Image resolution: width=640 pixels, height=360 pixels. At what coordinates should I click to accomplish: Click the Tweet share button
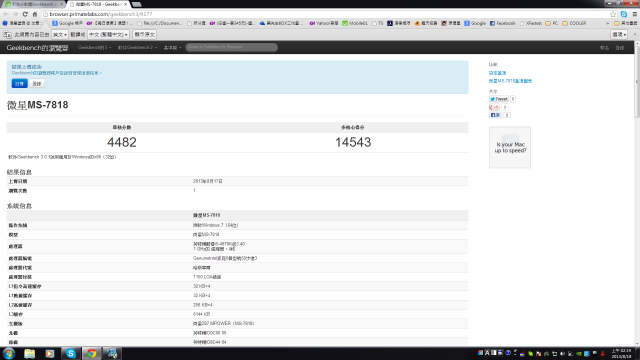click(x=499, y=99)
